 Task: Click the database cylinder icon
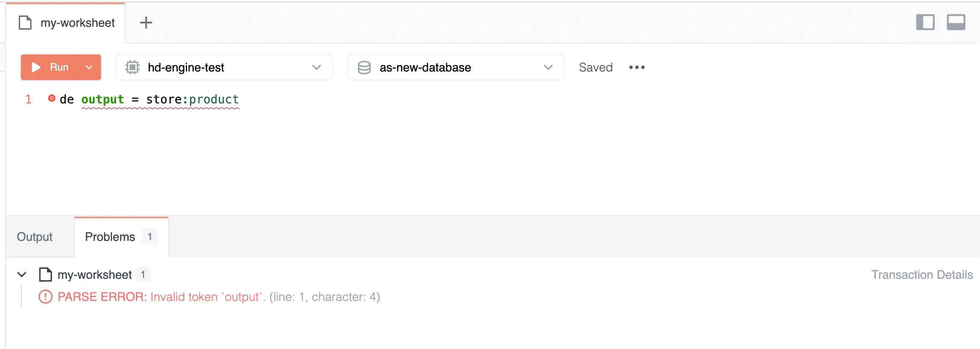[x=364, y=67]
